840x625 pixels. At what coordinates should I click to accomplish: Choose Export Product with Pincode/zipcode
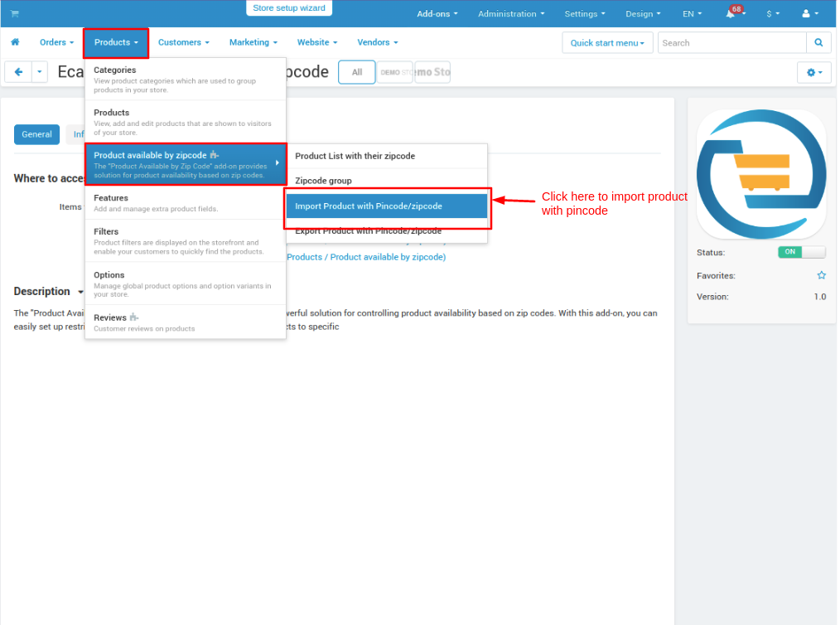pos(387,231)
